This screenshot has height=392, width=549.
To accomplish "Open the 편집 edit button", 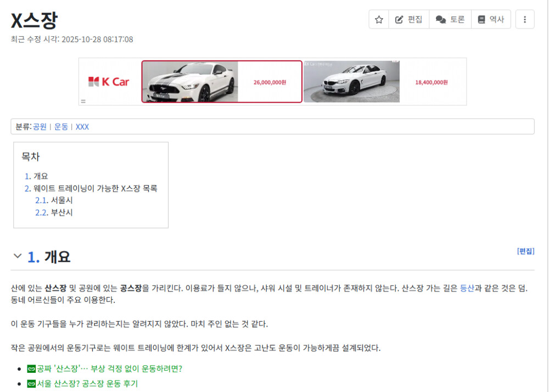I will tap(409, 19).
